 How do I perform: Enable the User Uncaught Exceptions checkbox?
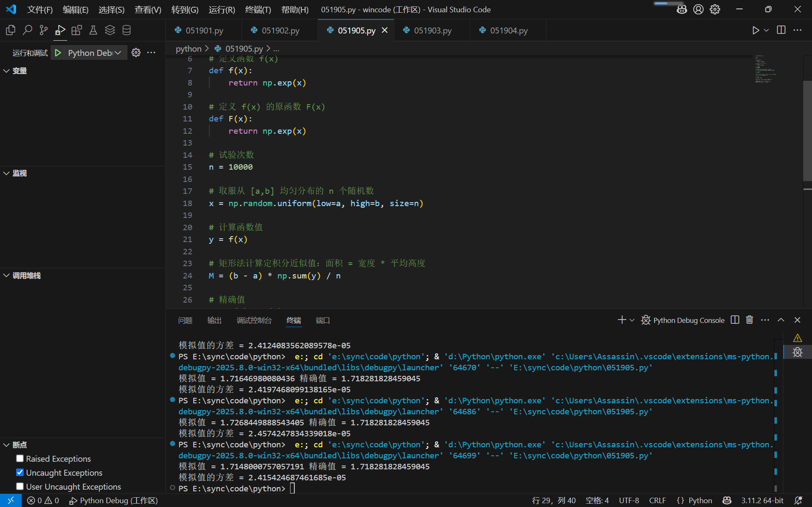20,486
